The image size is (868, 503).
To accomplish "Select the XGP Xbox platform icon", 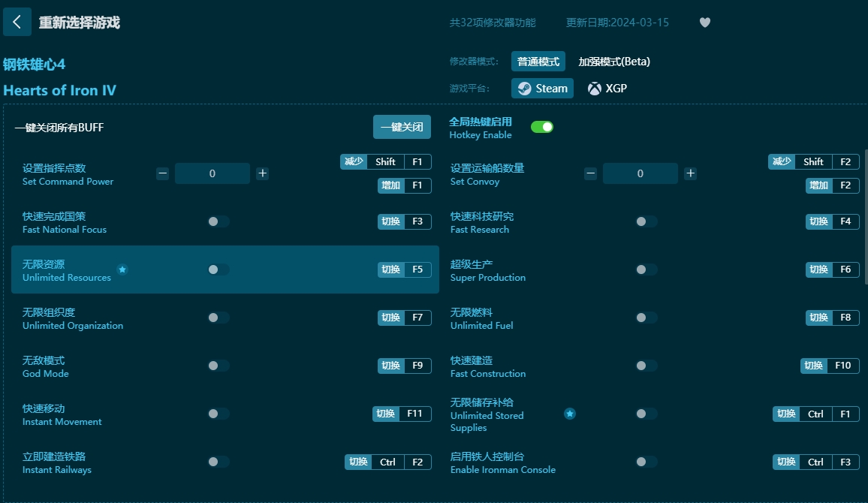I will pyautogui.click(x=595, y=89).
